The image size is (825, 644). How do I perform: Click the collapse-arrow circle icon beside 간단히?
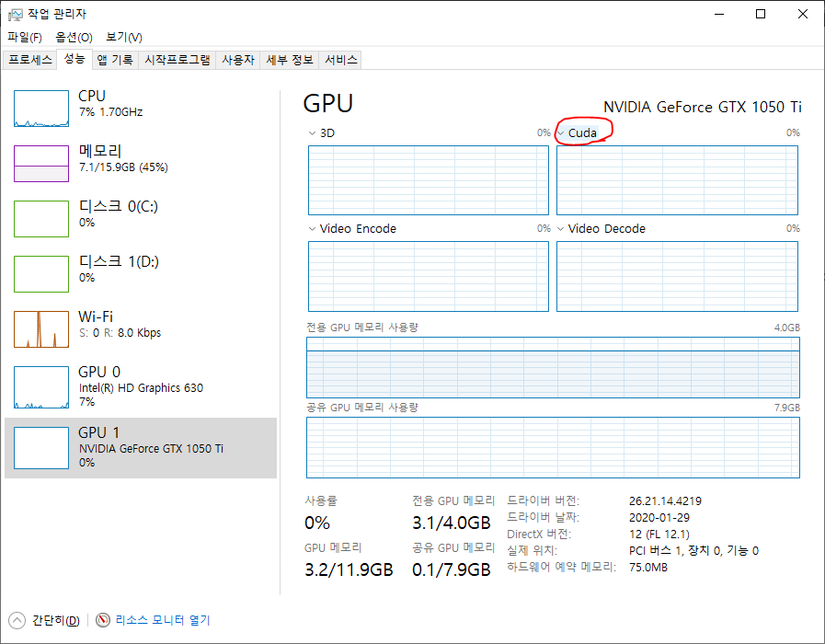point(17,620)
